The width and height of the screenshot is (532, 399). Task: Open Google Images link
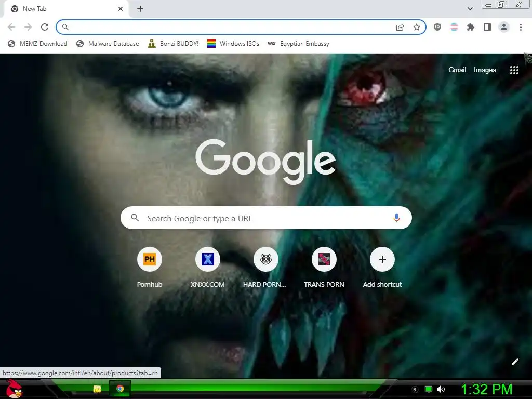click(x=485, y=70)
